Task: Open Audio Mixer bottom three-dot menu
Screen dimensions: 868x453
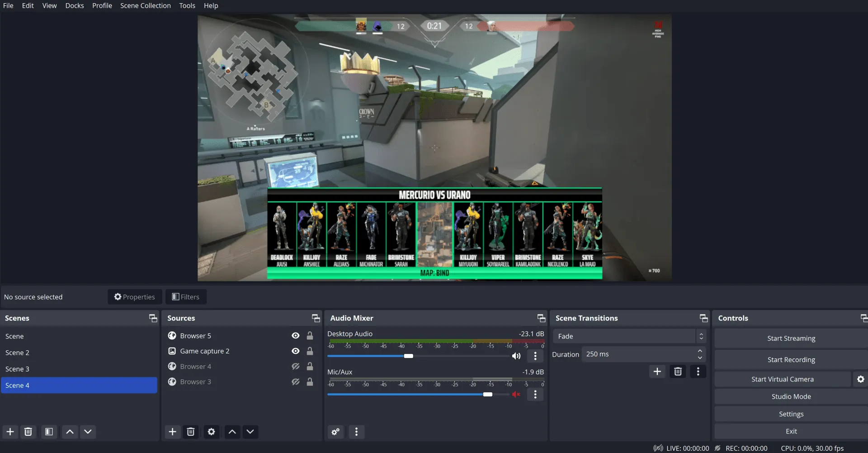Action: pos(356,432)
